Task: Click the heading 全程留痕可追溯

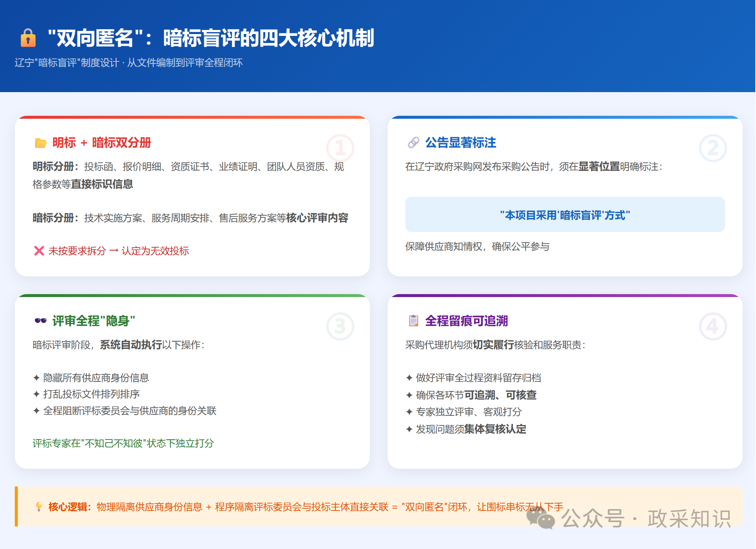Action: (x=466, y=321)
